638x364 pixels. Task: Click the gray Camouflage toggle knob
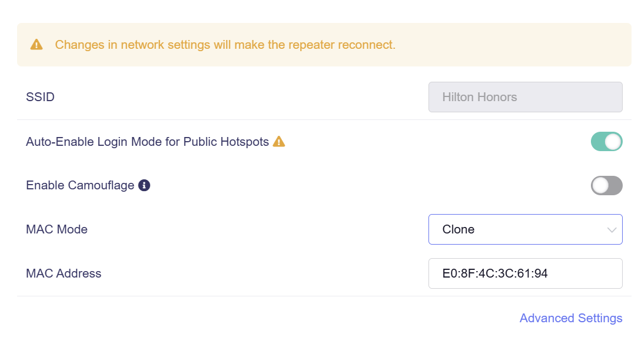600,186
